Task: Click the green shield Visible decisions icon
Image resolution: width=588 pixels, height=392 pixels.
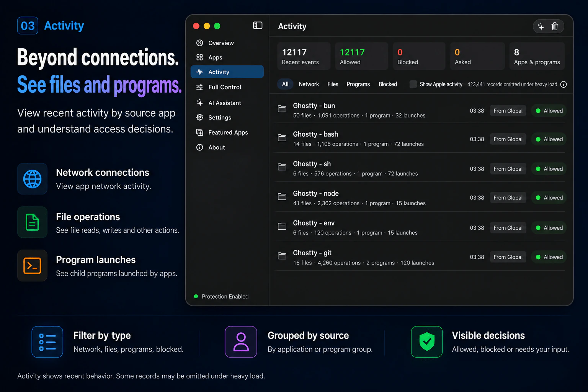Action: click(427, 342)
